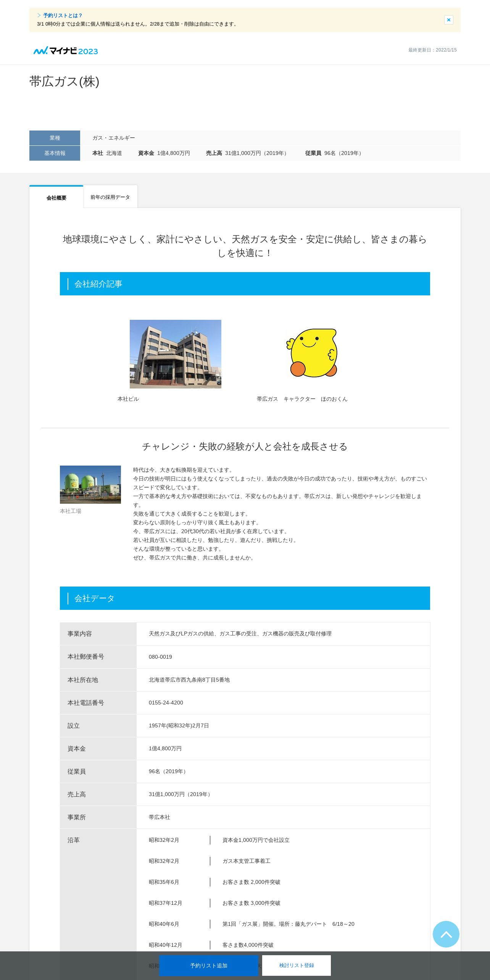
Task: Open the 予約リストとは？ help link
Action: [63, 16]
